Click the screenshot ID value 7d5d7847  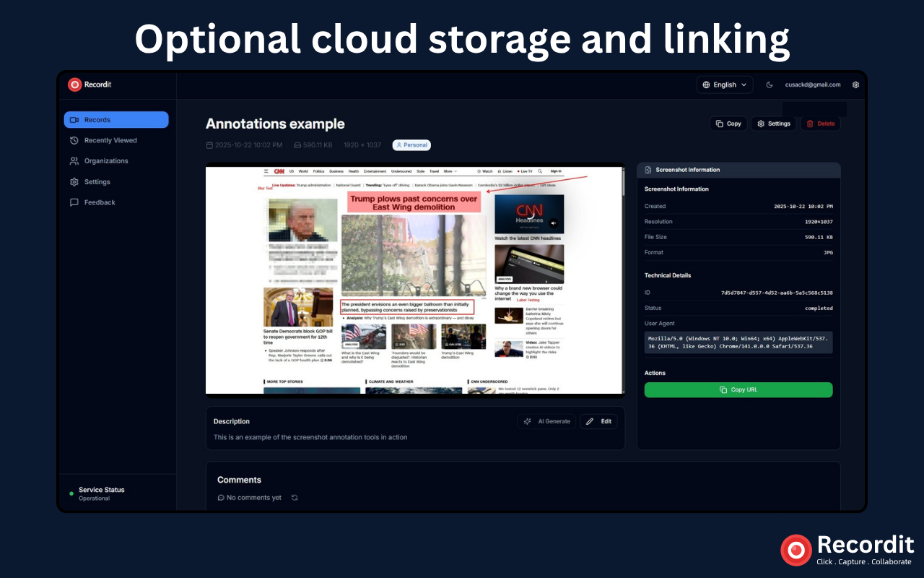point(777,293)
